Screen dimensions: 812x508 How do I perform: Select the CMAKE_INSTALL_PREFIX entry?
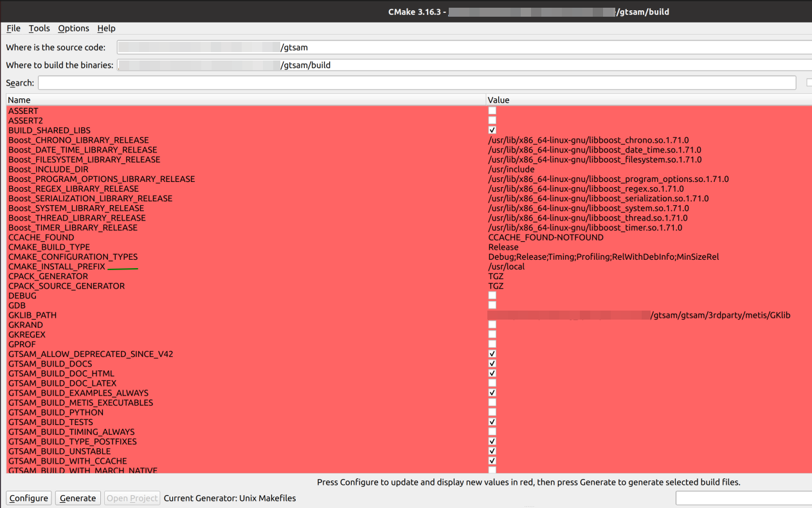[x=57, y=266]
